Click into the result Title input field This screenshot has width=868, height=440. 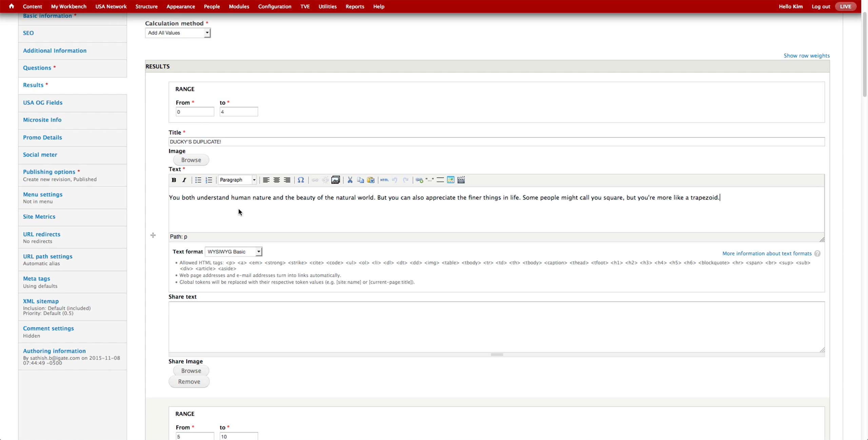point(496,142)
